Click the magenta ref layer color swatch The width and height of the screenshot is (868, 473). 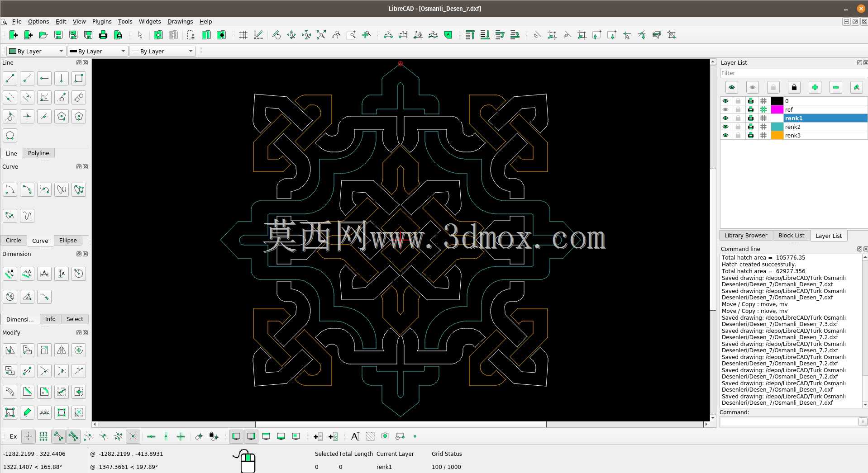pos(777,109)
